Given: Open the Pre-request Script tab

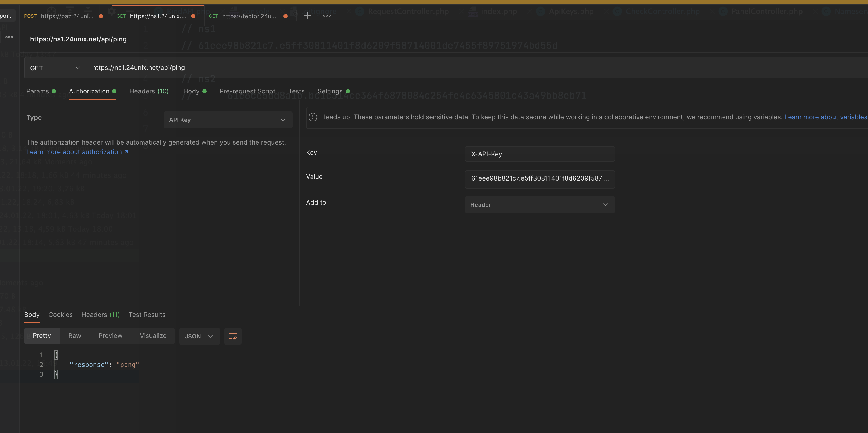Looking at the screenshot, I should tap(247, 91).
